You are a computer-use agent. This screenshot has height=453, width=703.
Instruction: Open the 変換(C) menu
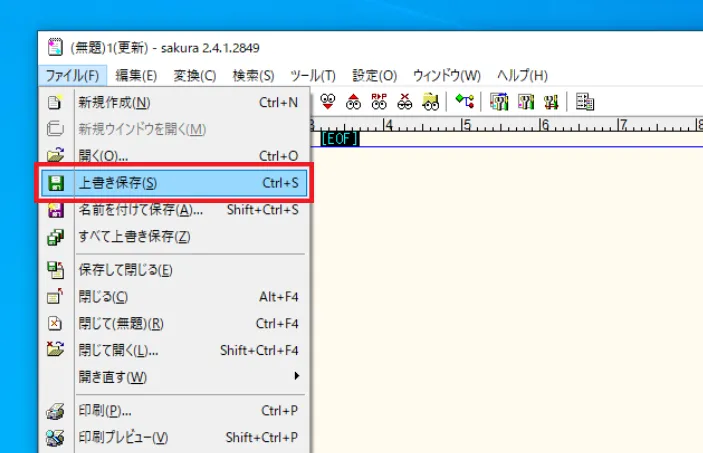coord(195,75)
